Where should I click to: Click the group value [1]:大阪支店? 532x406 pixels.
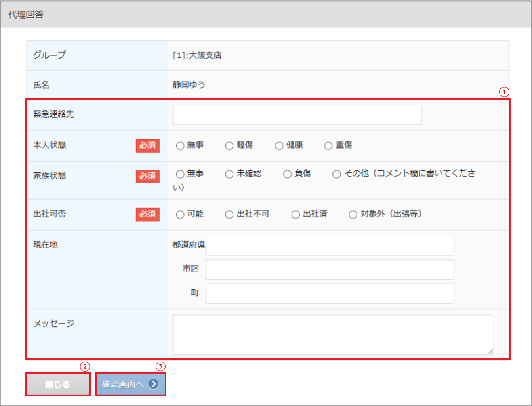click(x=197, y=55)
